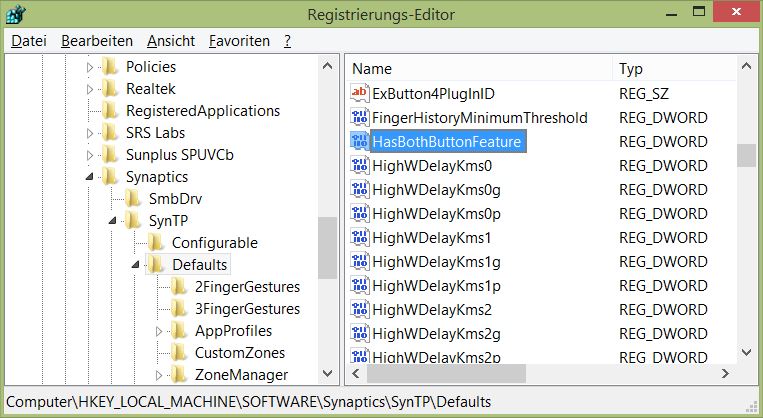
Task: Sort values by the Name column header
Action: (478, 69)
